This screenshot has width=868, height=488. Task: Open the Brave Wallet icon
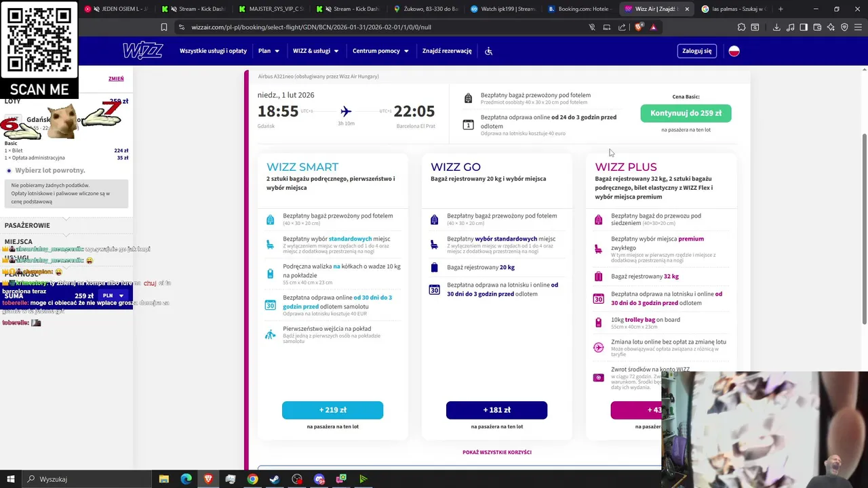click(817, 27)
